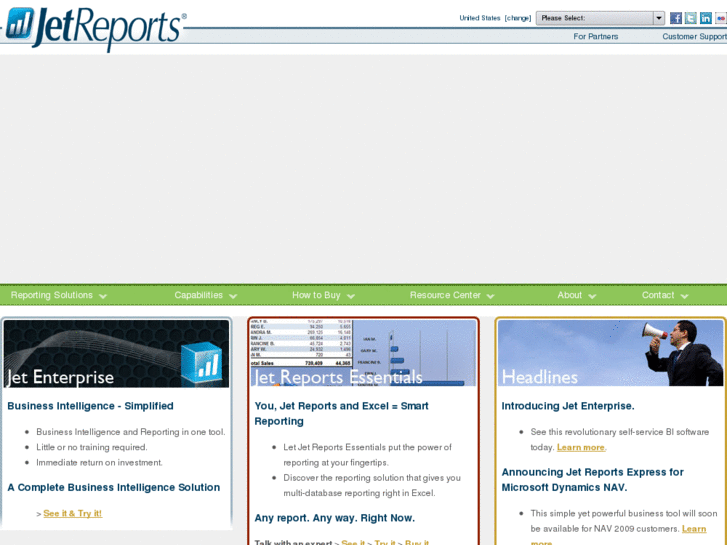Expand the Reporting Solutions menu
The image size is (727, 545).
pyautogui.click(x=59, y=295)
